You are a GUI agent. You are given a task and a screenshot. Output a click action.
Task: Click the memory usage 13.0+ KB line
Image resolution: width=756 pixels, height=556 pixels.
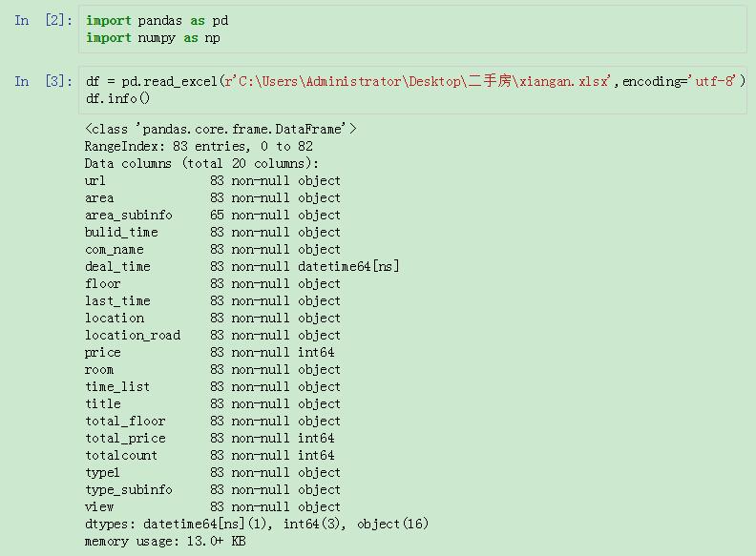(x=166, y=541)
